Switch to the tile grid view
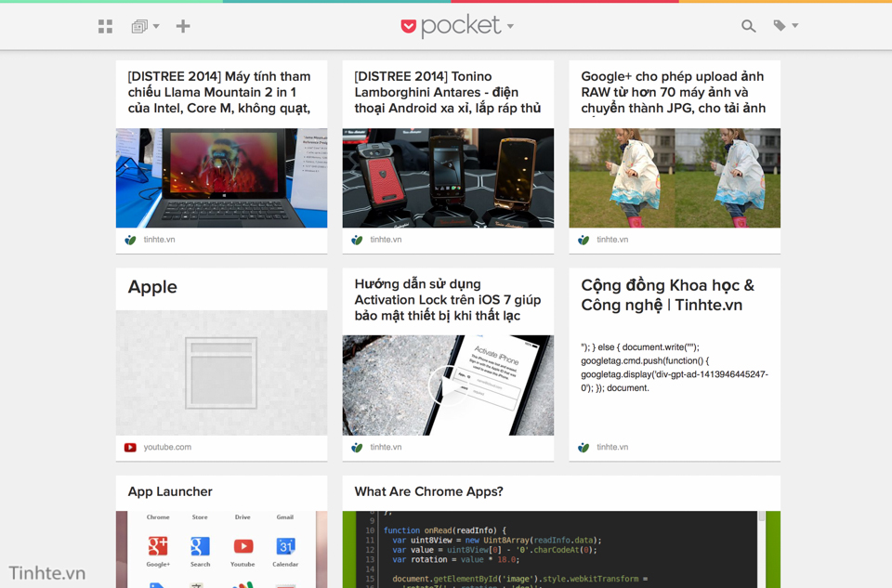This screenshot has height=588, width=892. click(x=105, y=26)
